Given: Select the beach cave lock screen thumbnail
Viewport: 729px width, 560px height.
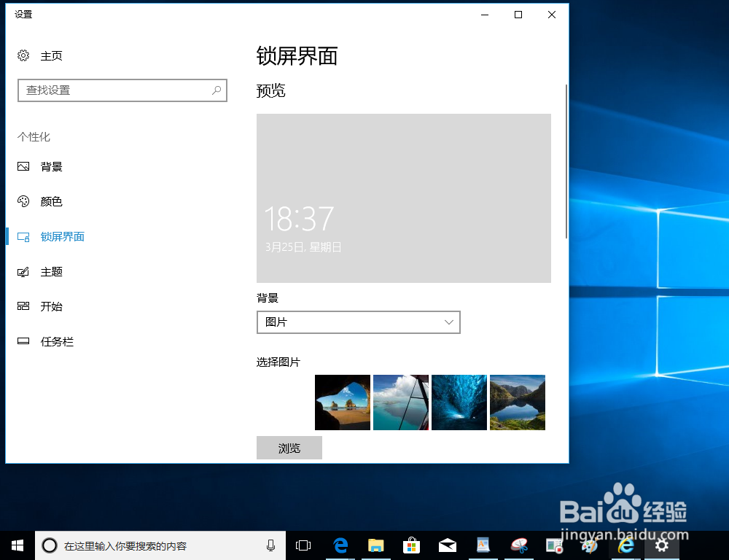Looking at the screenshot, I should tap(342, 402).
